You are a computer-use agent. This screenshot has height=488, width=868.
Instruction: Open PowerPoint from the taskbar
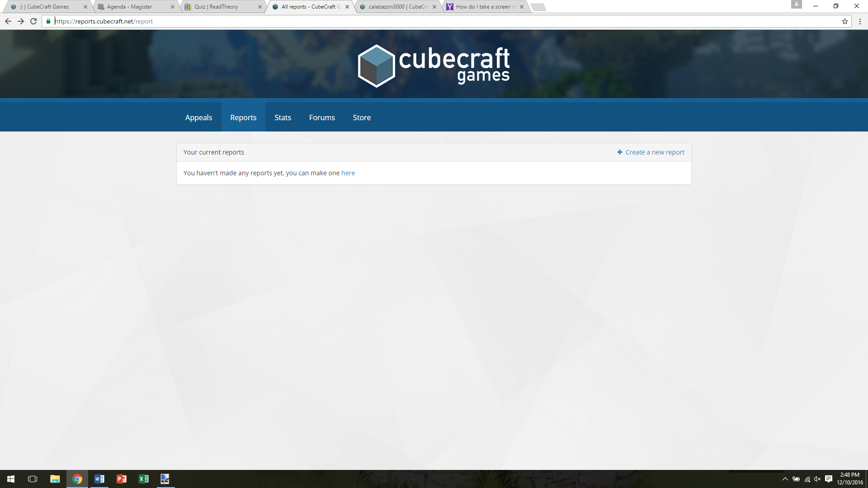point(121,479)
